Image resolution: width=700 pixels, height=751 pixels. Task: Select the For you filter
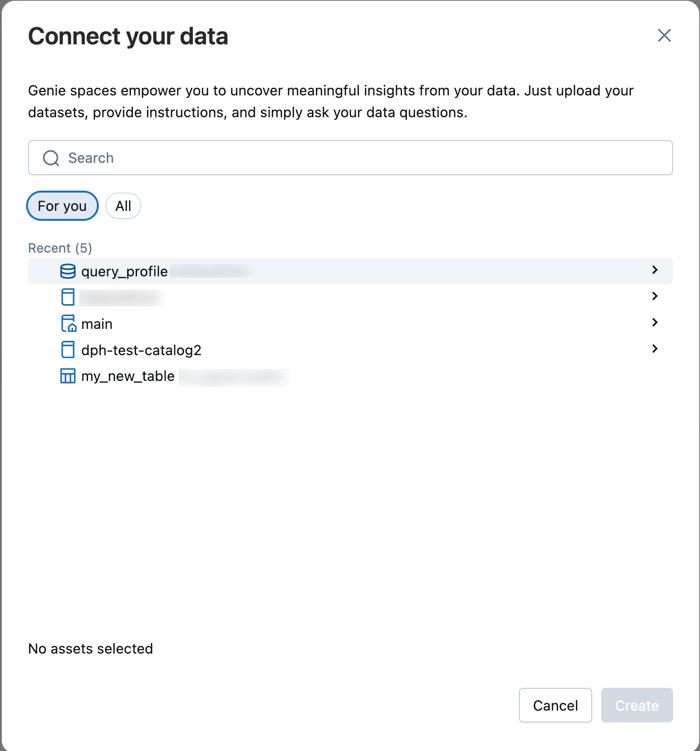pos(62,206)
